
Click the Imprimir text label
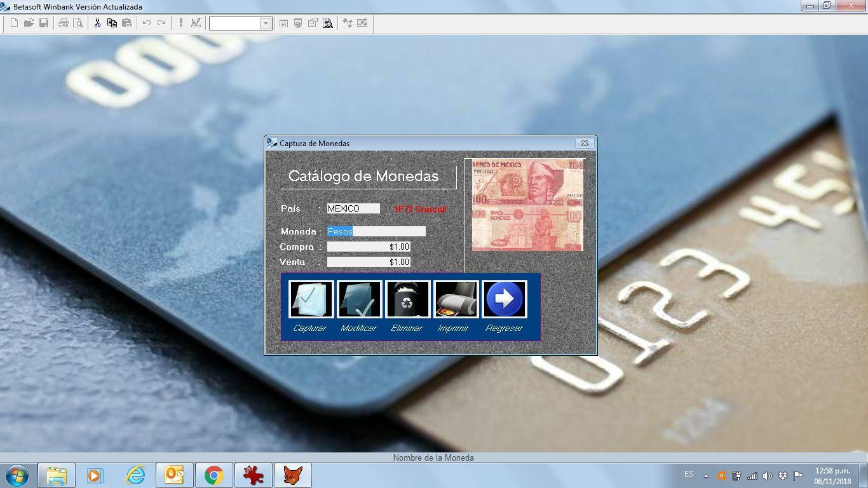tap(453, 329)
